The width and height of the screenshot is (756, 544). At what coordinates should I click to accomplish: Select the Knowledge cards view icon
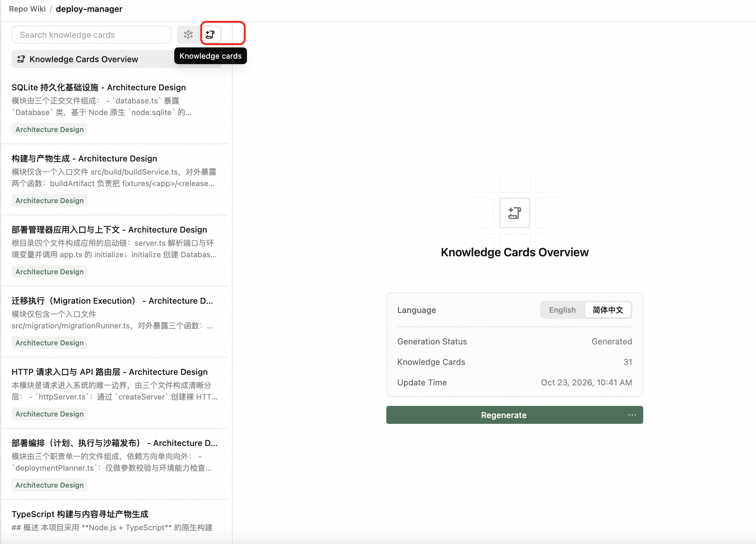coord(210,35)
